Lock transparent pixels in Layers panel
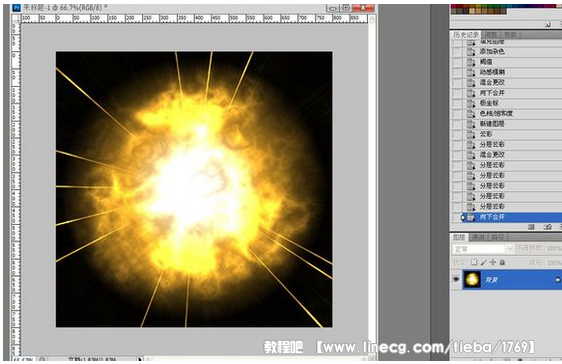The width and height of the screenshot is (562, 364). (474, 263)
